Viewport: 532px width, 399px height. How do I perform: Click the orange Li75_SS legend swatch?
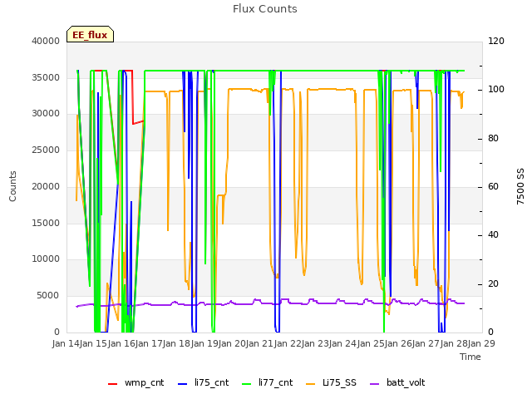310,384
